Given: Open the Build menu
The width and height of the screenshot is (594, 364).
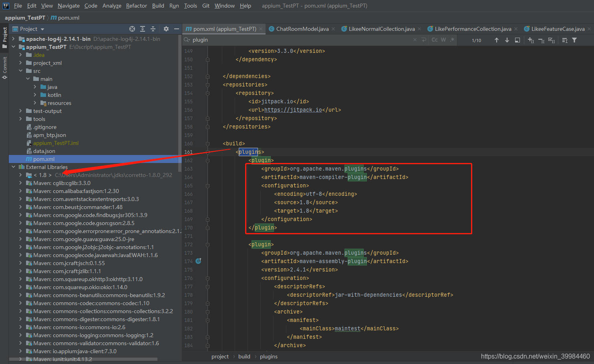Looking at the screenshot, I should point(158,6).
